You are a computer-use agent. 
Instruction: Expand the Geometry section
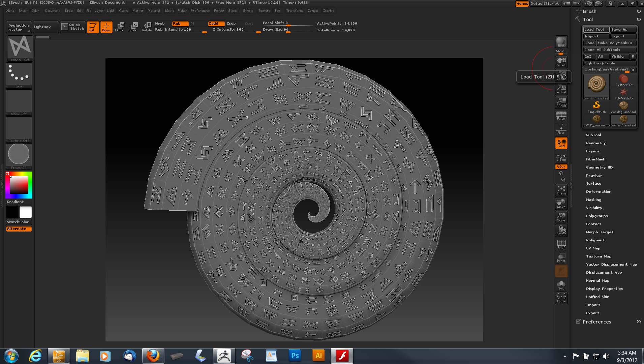click(595, 143)
